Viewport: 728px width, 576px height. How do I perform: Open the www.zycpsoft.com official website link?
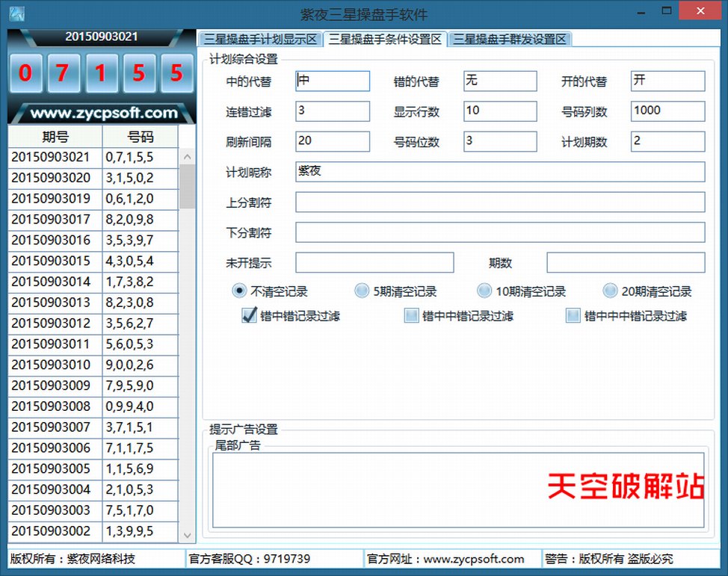[475, 559]
